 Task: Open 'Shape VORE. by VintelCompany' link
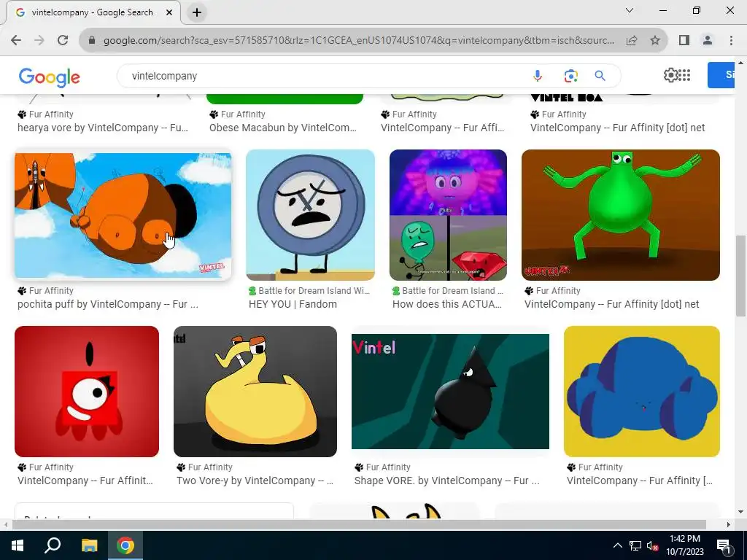click(x=447, y=481)
